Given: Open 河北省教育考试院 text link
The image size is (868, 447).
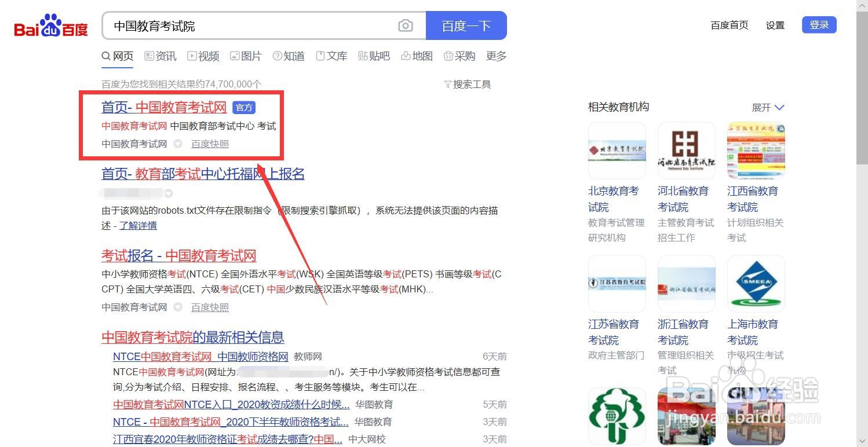Looking at the screenshot, I should click(683, 199).
